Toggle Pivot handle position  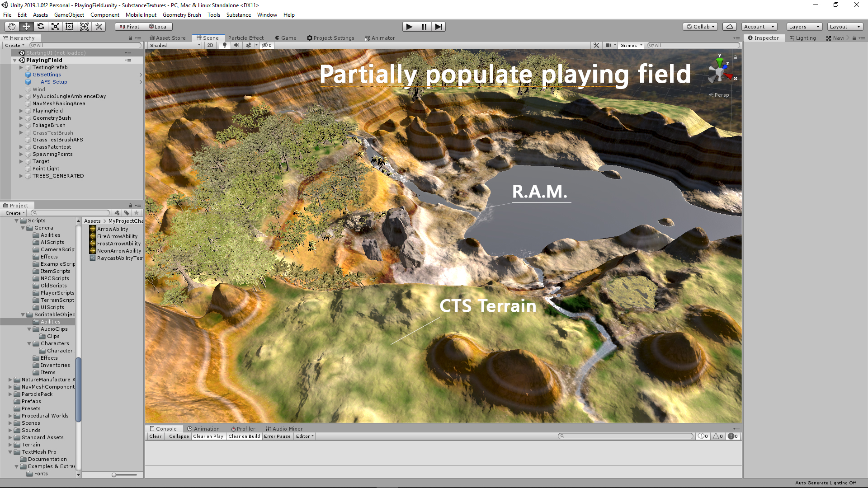(130, 27)
